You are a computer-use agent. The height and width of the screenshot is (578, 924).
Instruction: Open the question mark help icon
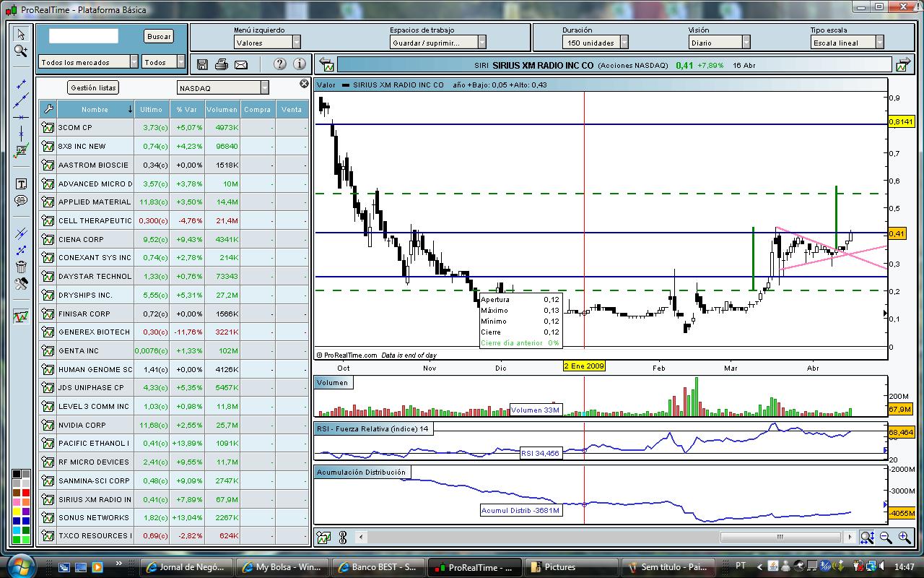(280, 64)
